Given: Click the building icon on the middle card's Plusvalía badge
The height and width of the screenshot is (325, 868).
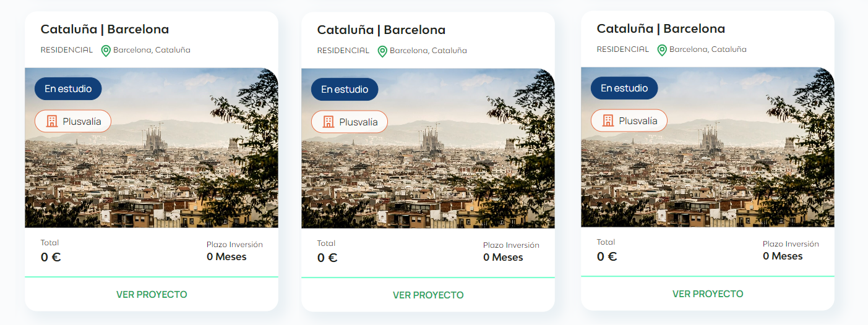Looking at the screenshot, I should coord(328,122).
